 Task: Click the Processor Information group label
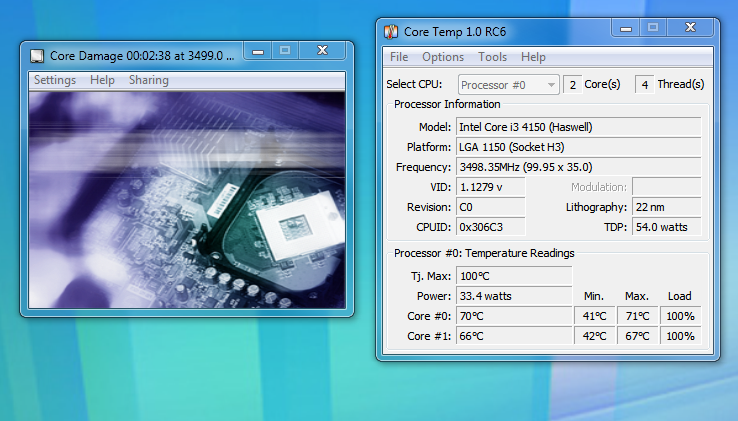[x=447, y=105]
